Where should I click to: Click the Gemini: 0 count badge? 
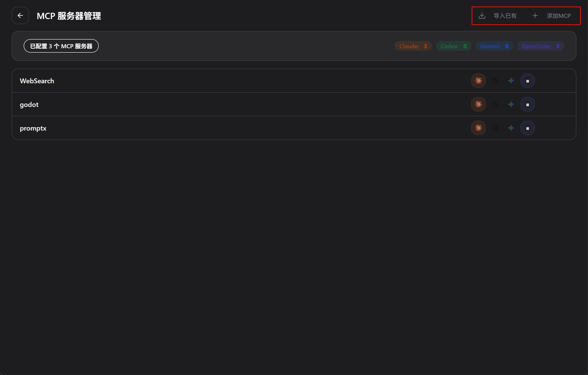pos(494,46)
